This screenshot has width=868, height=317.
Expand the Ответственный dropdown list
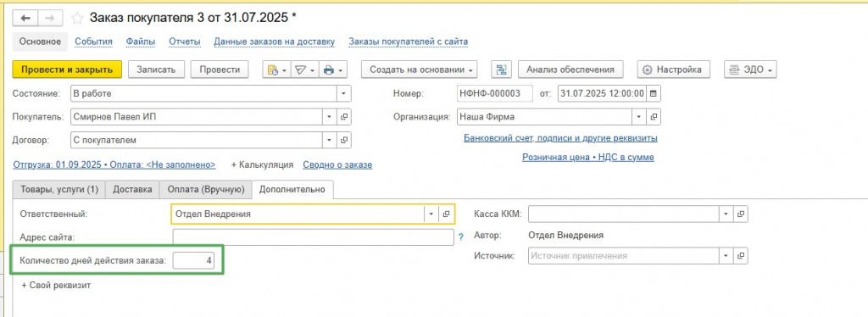click(x=431, y=214)
